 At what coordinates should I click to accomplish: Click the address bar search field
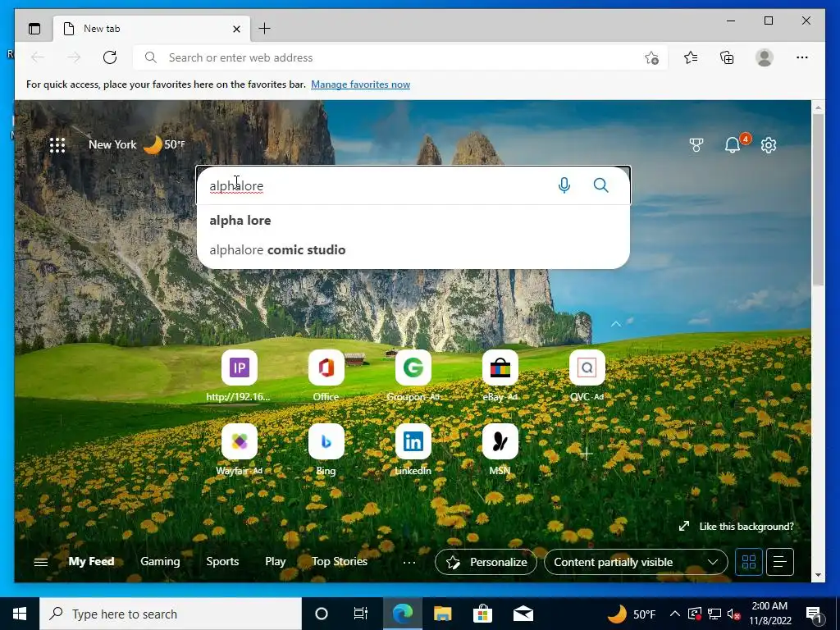pos(400,57)
